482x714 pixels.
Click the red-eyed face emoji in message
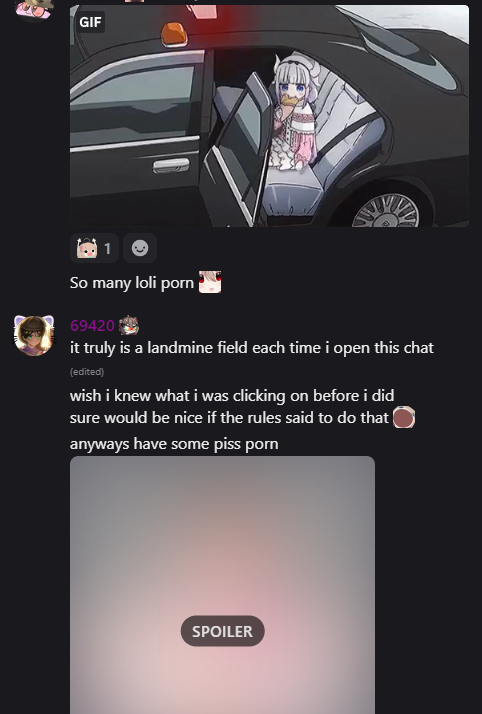point(210,282)
